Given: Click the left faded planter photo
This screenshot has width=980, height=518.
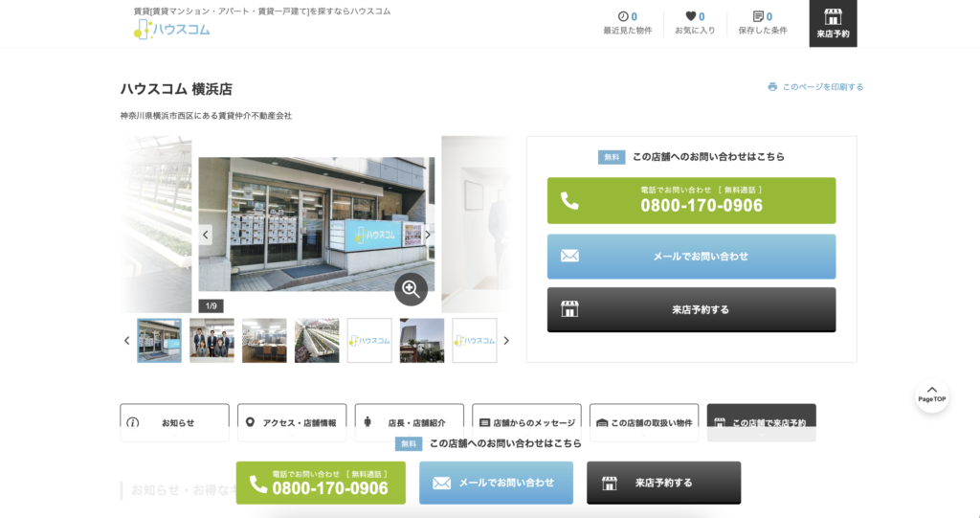Looking at the screenshot, I should pos(156,224).
